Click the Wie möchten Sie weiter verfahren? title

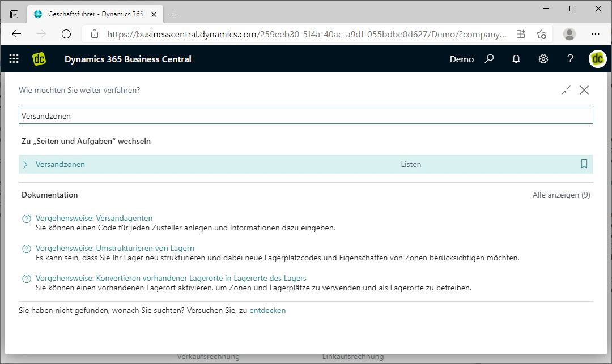click(x=79, y=90)
